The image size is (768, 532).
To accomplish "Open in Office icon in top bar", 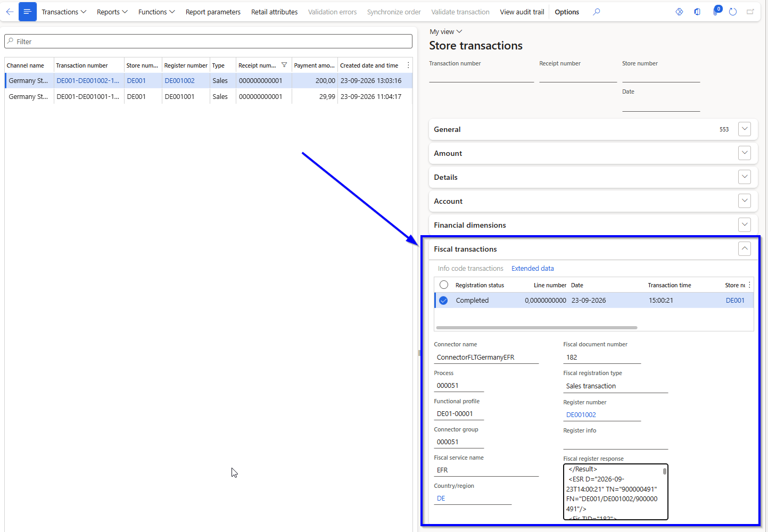I will click(x=697, y=12).
